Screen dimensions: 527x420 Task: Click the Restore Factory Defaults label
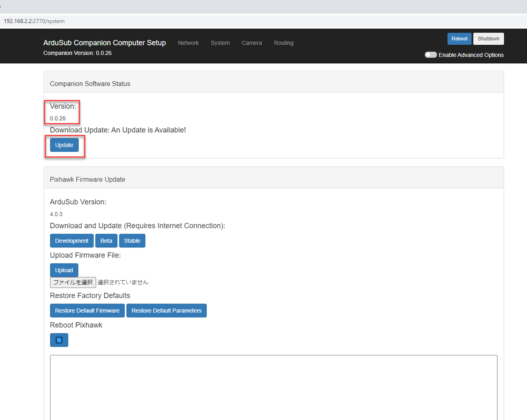pos(90,295)
